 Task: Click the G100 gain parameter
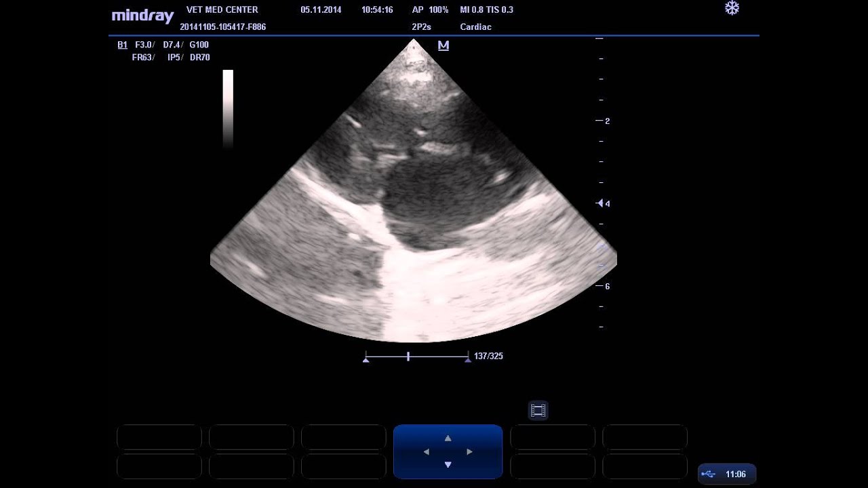(x=199, y=45)
